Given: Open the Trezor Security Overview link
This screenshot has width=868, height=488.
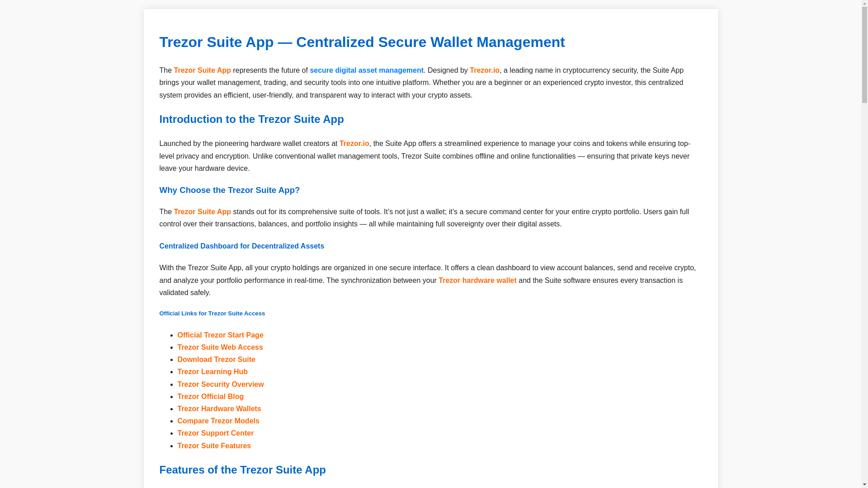Looking at the screenshot, I should [x=220, y=384].
